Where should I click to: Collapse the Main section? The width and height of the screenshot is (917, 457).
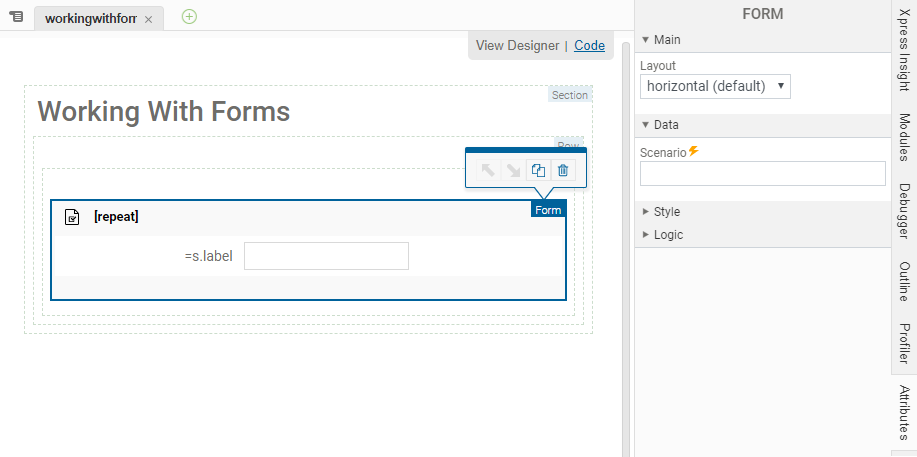646,40
